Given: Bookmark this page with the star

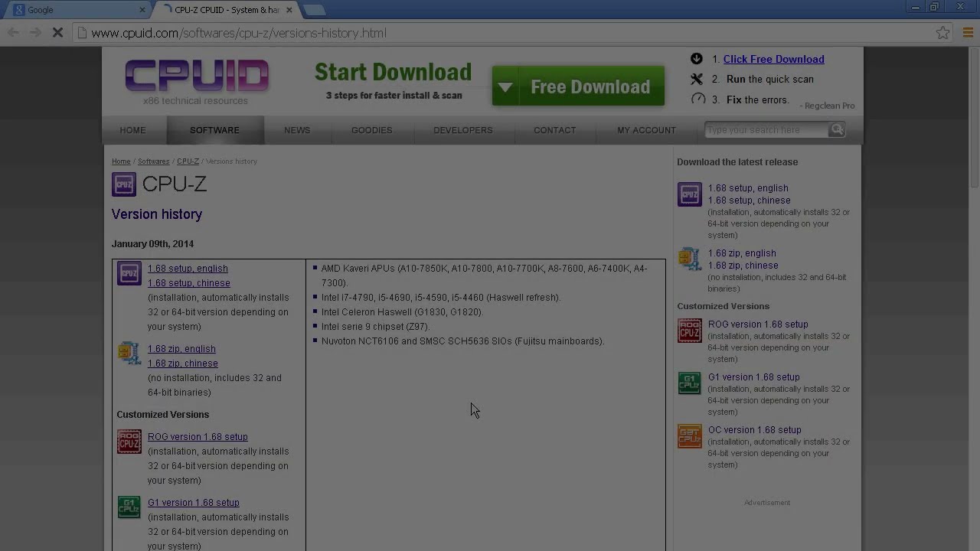Looking at the screenshot, I should [x=943, y=33].
